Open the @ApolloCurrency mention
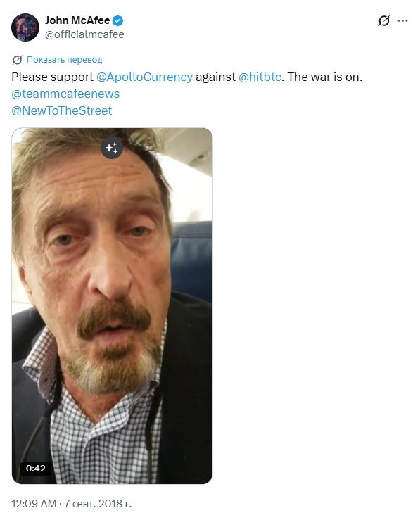Screen dimensions: 420x520 pyautogui.click(x=144, y=77)
